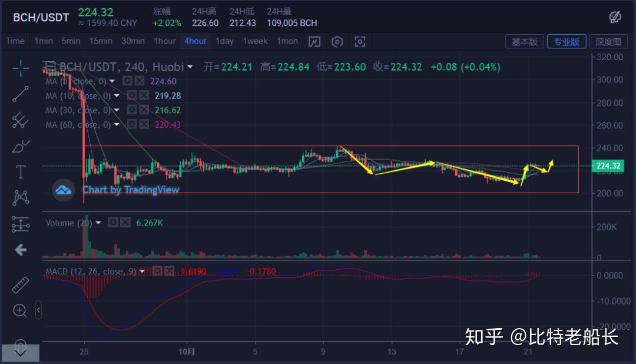Click the time axis label 10月
The height and width of the screenshot is (364, 636).
(x=187, y=352)
